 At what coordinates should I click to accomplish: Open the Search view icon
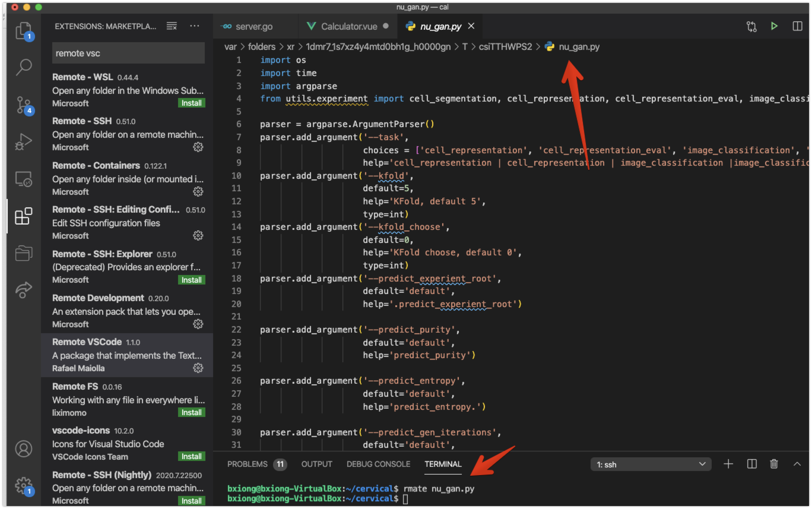click(x=23, y=67)
